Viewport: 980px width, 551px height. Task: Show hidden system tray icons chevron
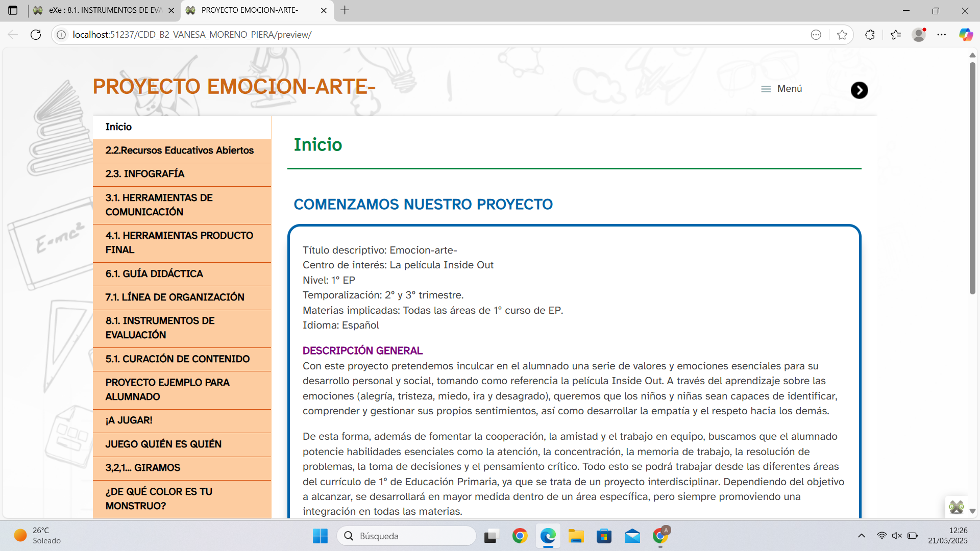pyautogui.click(x=862, y=536)
